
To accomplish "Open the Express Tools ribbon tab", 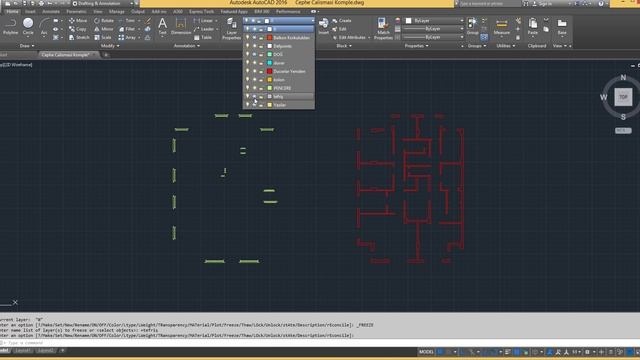I will (201, 11).
